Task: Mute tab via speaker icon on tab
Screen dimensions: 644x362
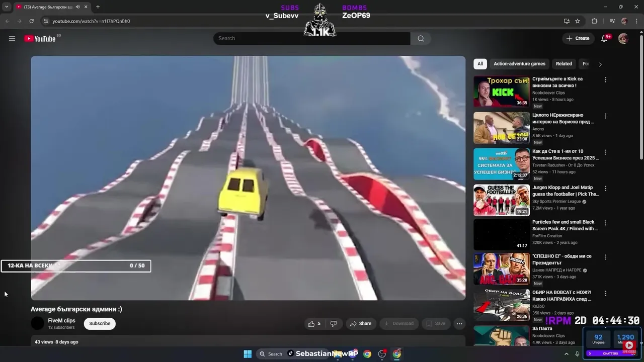Action: coord(77,7)
